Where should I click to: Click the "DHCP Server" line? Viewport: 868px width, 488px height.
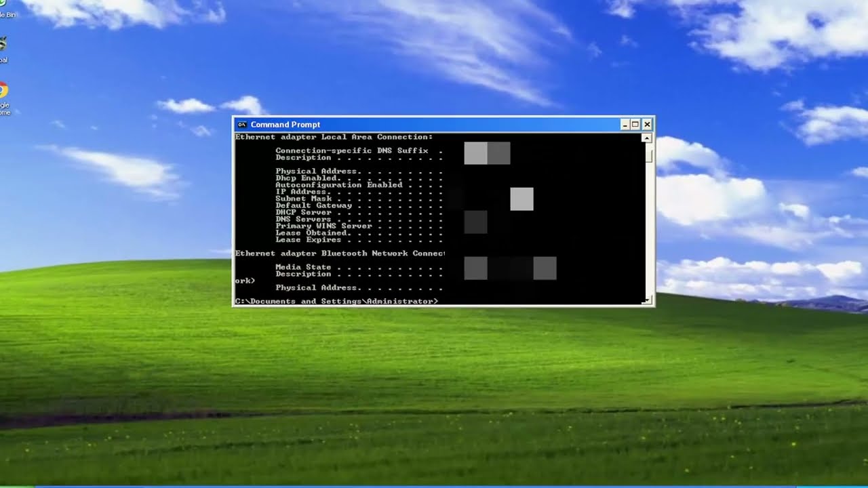359,212
